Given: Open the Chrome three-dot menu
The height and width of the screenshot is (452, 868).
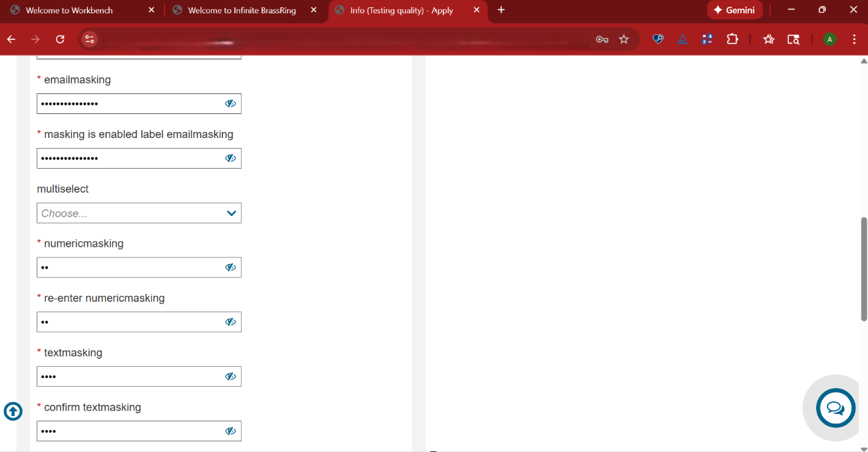Looking at the screenshot, I should coord(854,39).
